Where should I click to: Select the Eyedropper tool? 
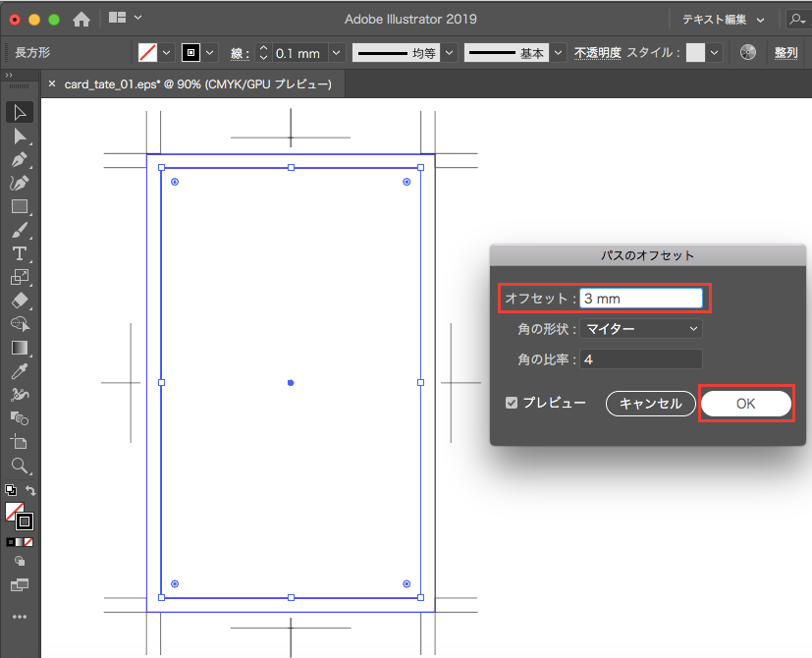click(20, 371)
